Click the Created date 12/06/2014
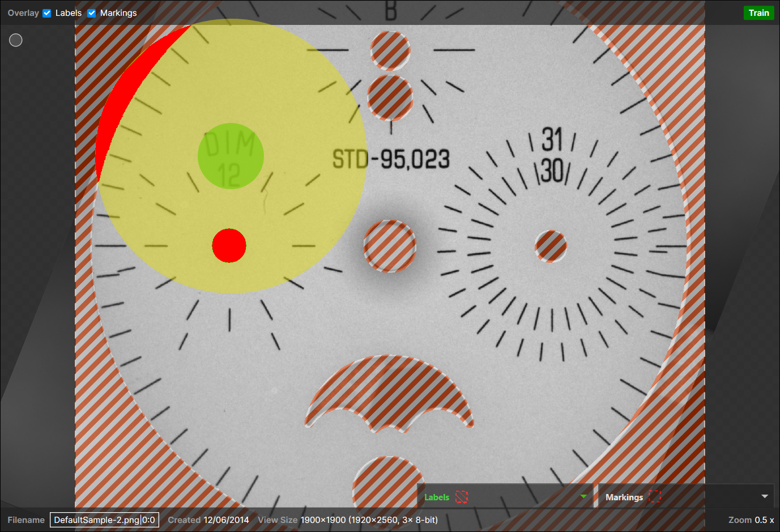Viewport: 780px width, 532px height. [x=226, y=520]
